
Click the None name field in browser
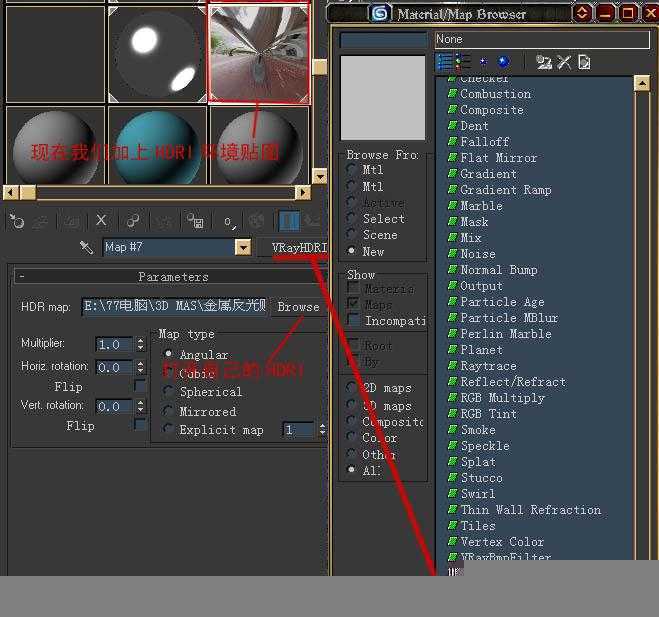[542, 39]
